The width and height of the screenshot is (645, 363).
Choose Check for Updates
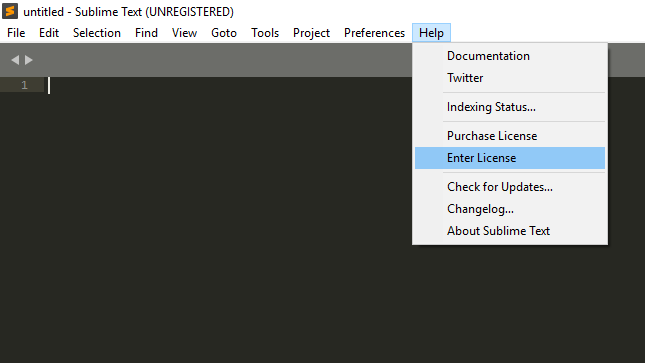coord(510,187)
